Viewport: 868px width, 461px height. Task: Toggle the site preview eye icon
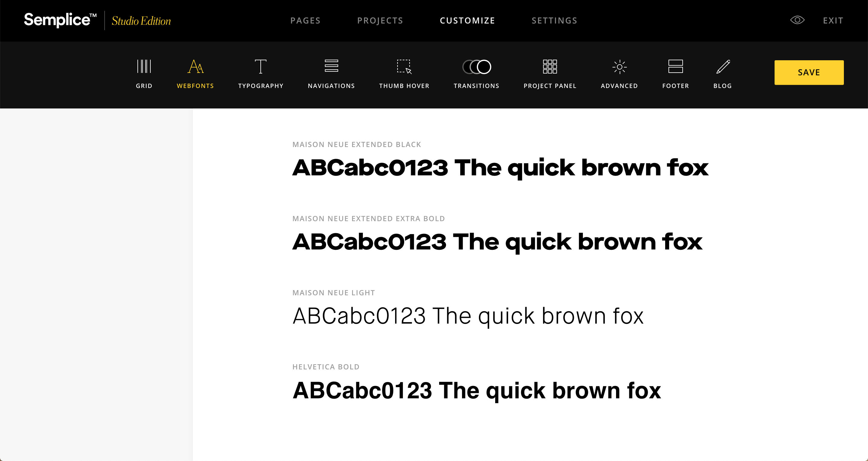pyautogui.click(x=797, y=20)
